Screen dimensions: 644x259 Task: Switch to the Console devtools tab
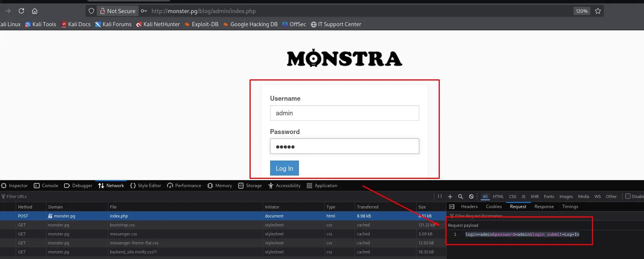click(46, 186)
